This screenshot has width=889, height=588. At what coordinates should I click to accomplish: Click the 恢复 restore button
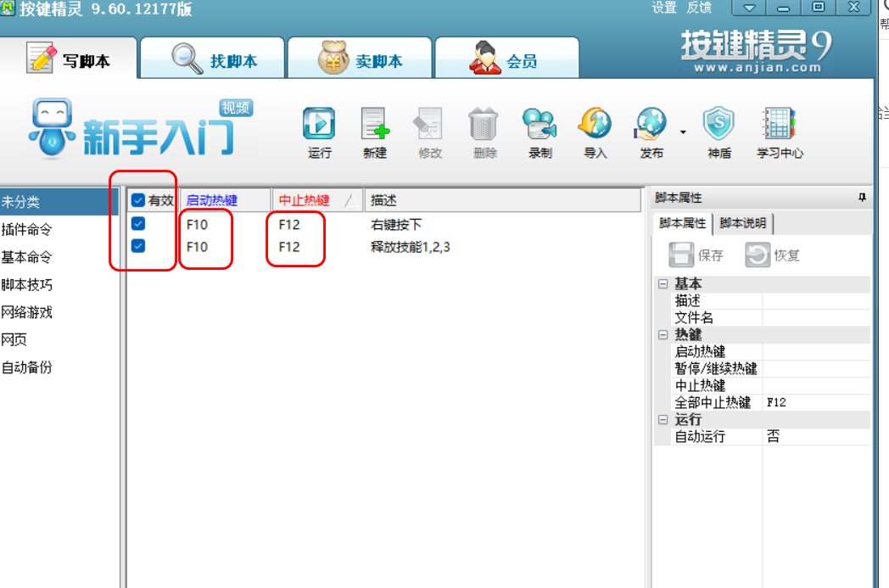(772, 255)
